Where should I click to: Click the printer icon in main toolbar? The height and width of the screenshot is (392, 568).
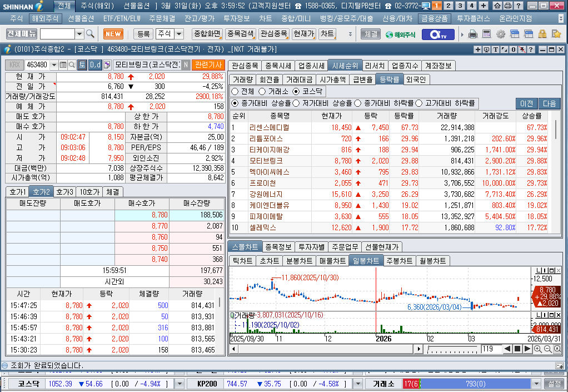click(x=473, y=34)
